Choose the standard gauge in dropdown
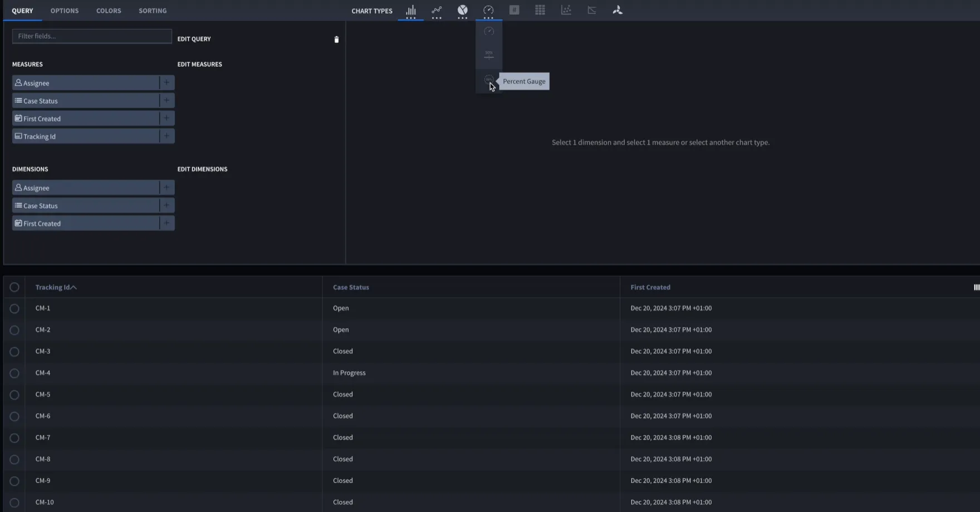The image size is (980, 512). click(x=489, y=31)
